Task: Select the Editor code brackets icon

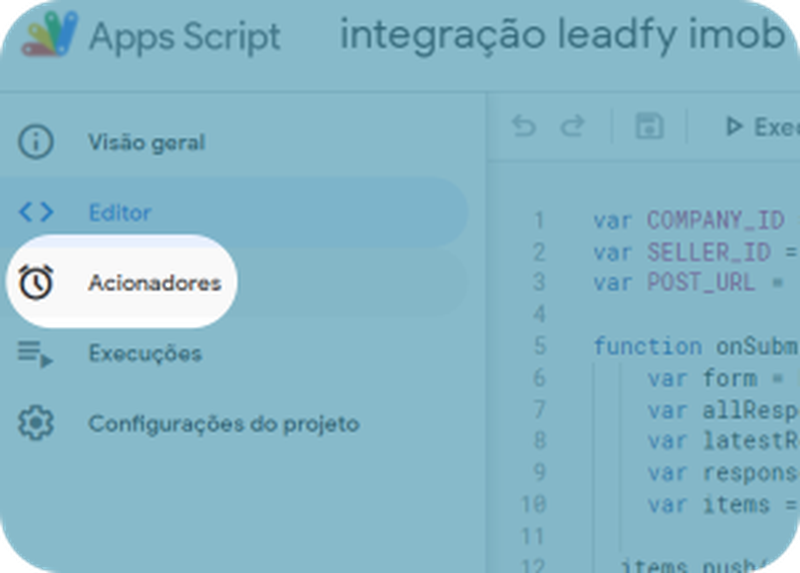Action: (x=36, y=212)
